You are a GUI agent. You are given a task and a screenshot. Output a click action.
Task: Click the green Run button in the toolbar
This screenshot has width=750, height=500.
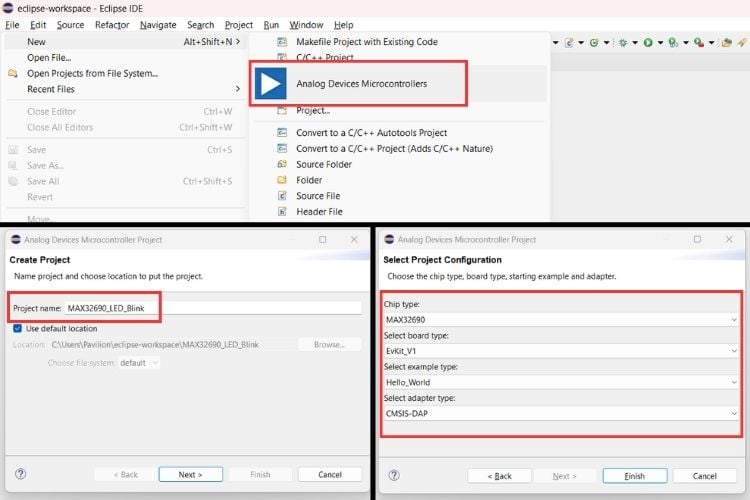pyautogui.click(x=648, y=43)
